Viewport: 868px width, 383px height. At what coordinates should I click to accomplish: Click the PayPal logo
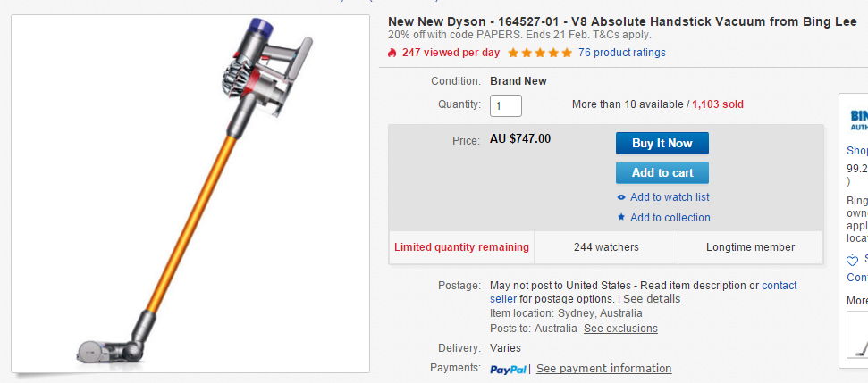click(x=508, y=370)
